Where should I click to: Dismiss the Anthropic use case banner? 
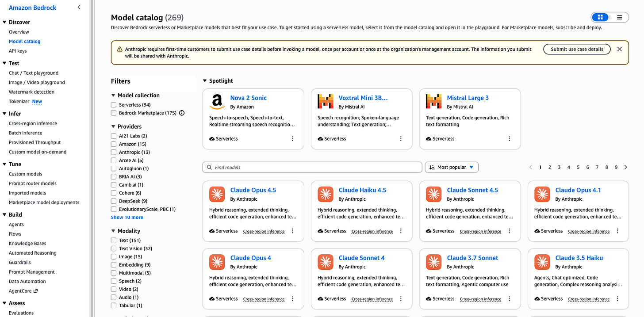[x=619, y=49]
